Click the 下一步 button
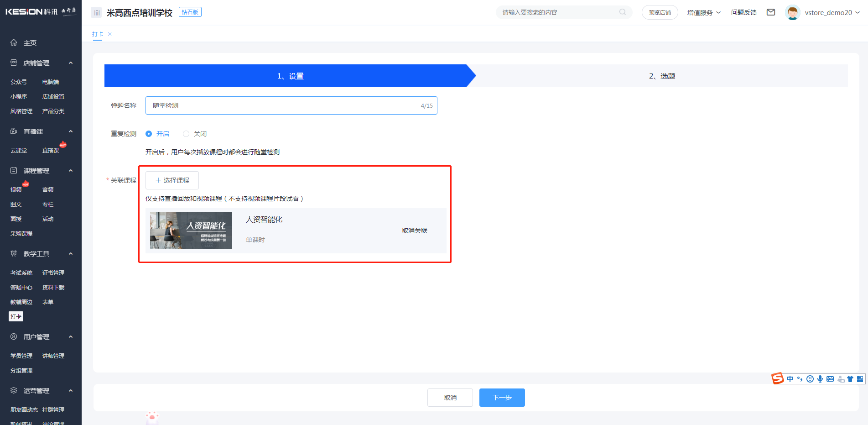This screenshot has height=425, width=868. pyautogui.click(x=502, y=398)
